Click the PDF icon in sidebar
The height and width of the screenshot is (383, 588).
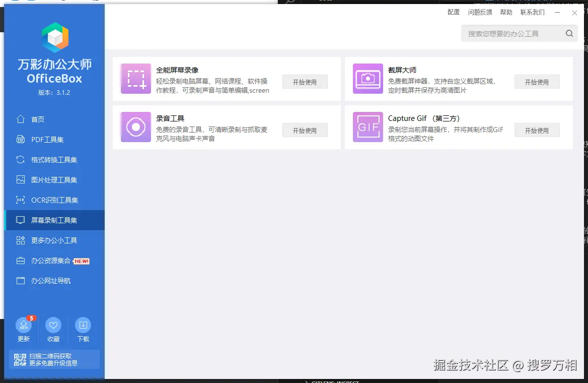click(21, 139)
